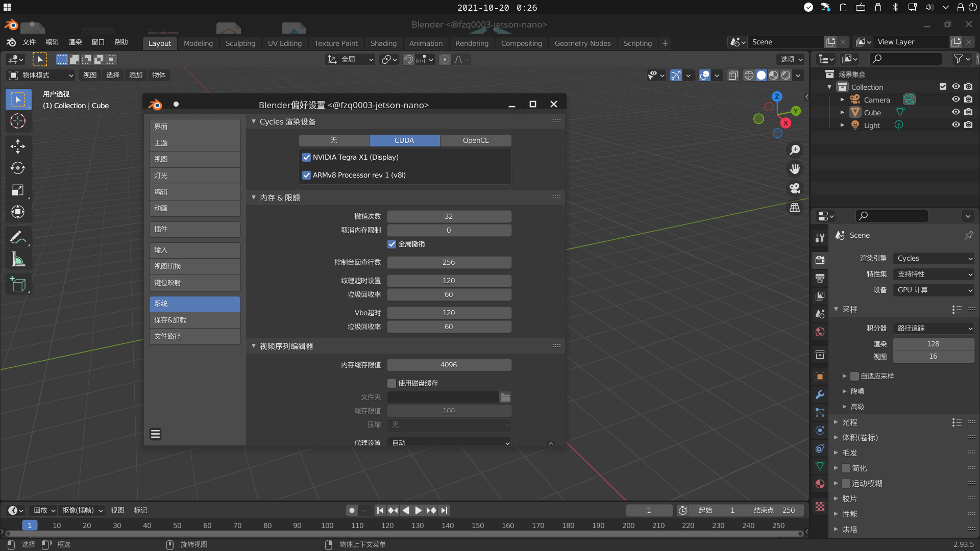Open the preferences hamburger menu icon
The width and height of the screenshot is (980, 551).
(156, 434)
